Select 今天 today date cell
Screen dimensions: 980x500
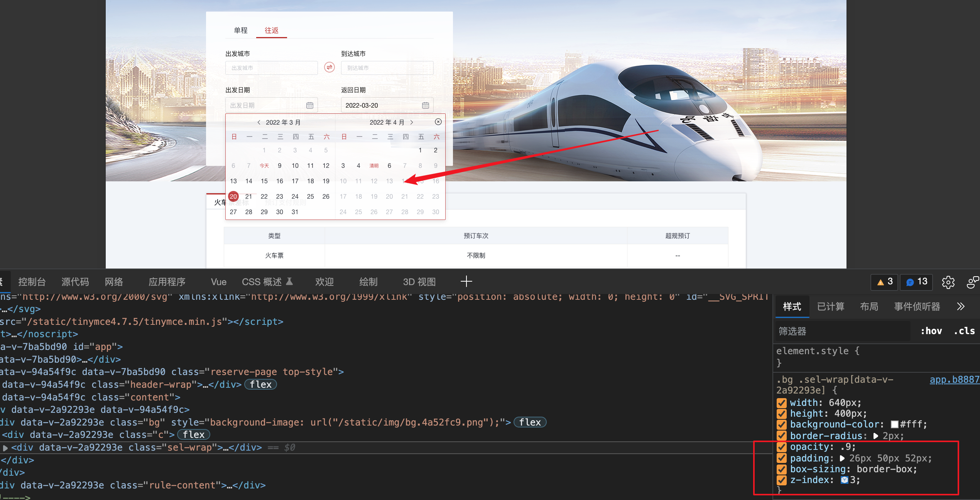pos(264,166)
